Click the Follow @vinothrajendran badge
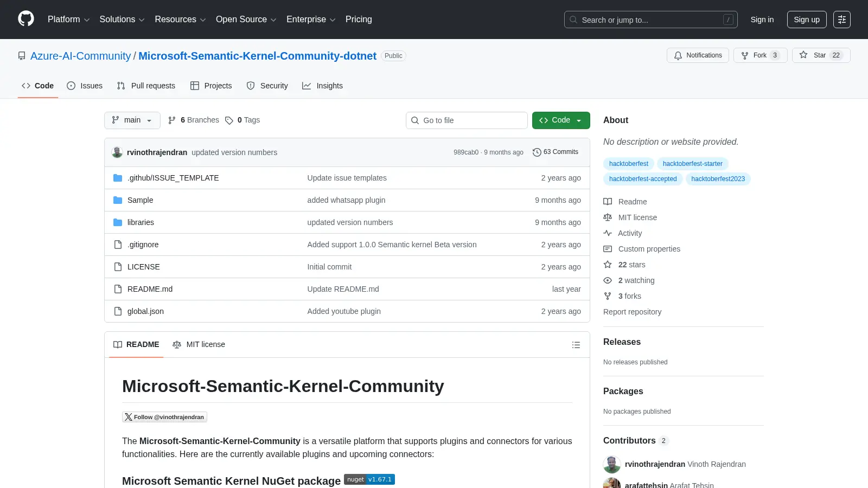The image size is (868, 488). click(164, 417)
